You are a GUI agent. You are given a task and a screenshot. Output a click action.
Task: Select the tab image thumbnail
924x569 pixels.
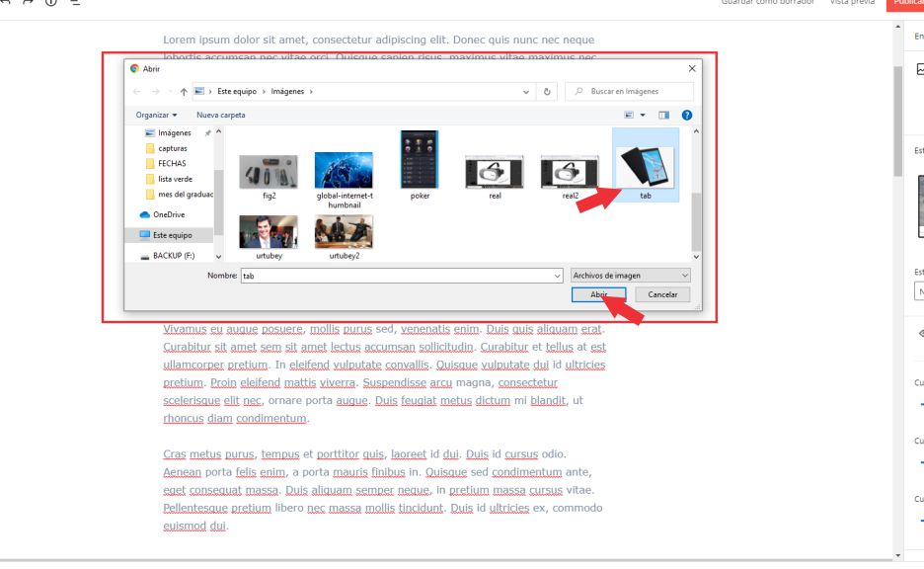click(x=644, y=162)
